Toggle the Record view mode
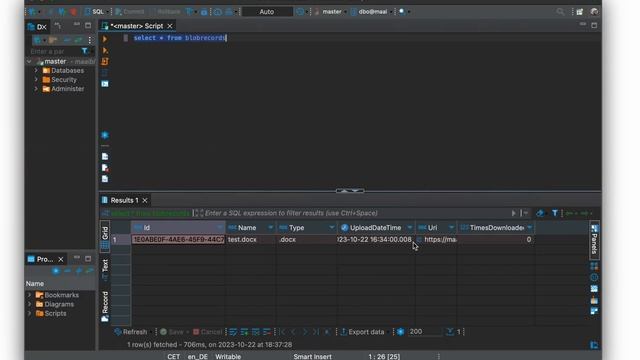 105,306
